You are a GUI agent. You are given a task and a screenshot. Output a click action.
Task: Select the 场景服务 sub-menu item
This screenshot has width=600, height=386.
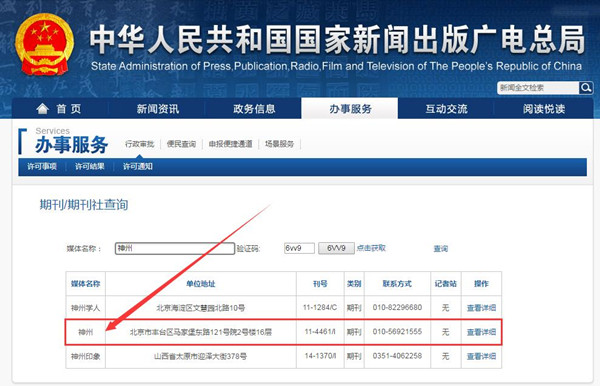pos(279,144)
